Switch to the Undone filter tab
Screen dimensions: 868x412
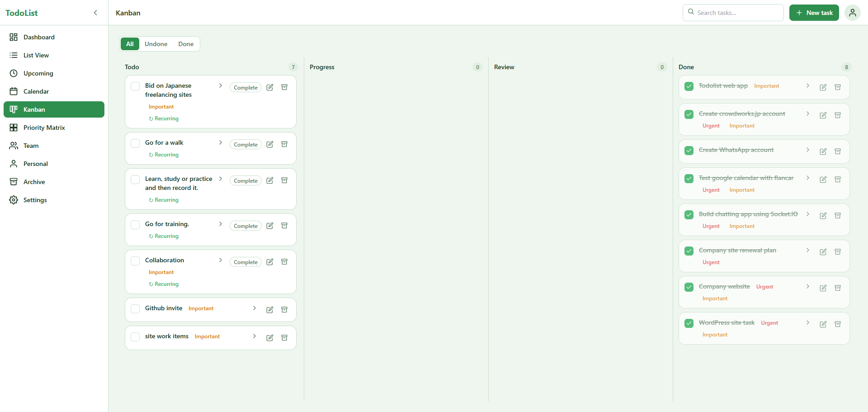tap(156, 44)
